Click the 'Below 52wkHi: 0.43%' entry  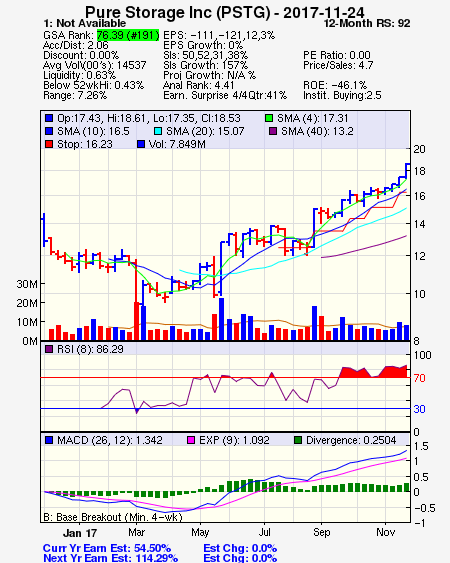tap(93, 85)
